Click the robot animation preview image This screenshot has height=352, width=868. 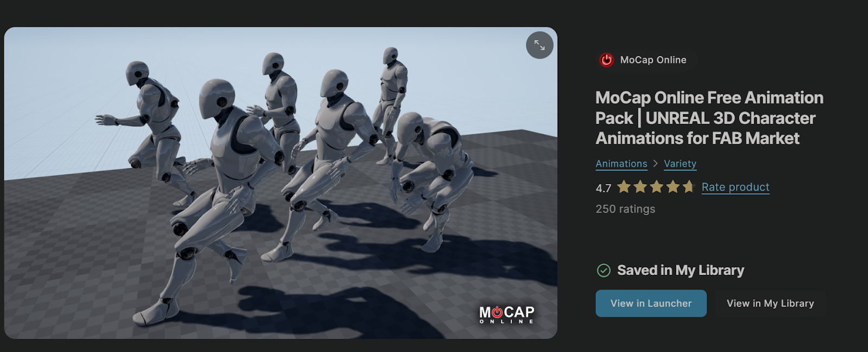click(280, 183)
